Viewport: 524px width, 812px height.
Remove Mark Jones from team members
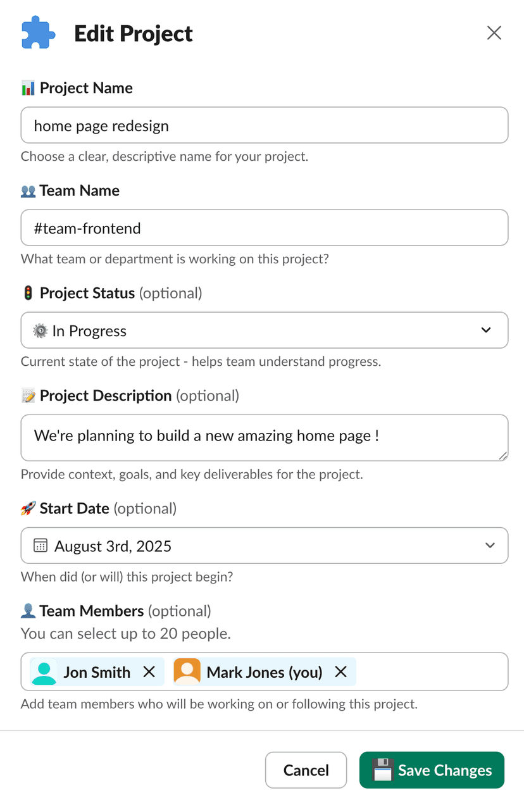point(341,671)
